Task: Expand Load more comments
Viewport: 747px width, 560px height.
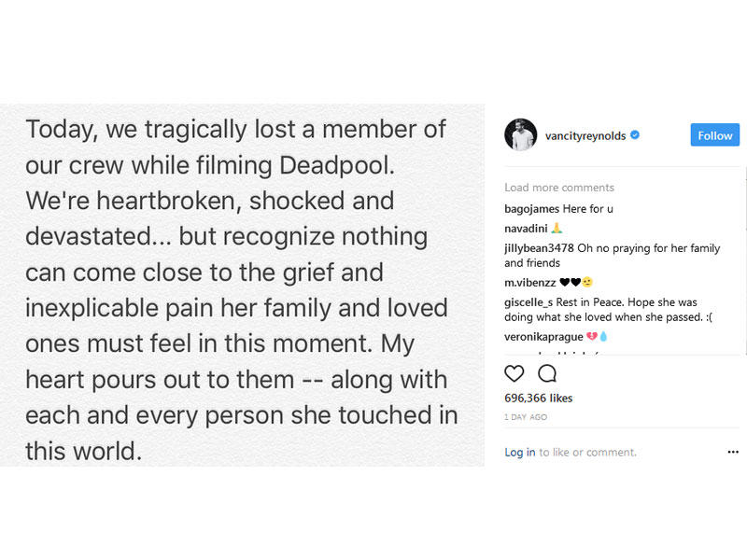Action: [x=559, y=188]
